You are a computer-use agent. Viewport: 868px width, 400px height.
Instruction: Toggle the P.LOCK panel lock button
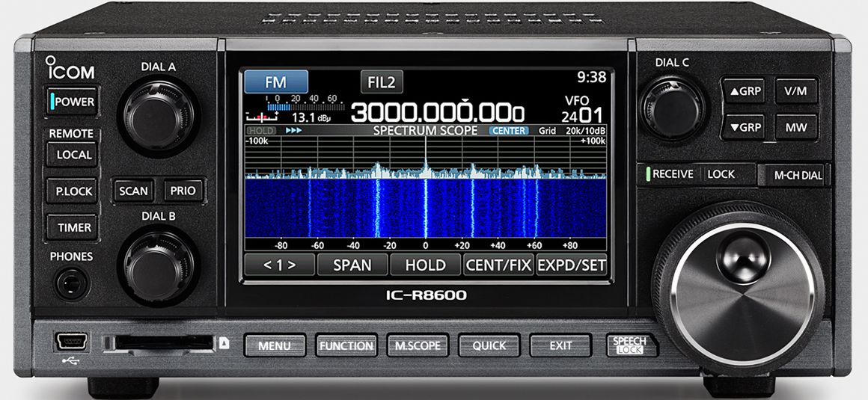point(71,191)
